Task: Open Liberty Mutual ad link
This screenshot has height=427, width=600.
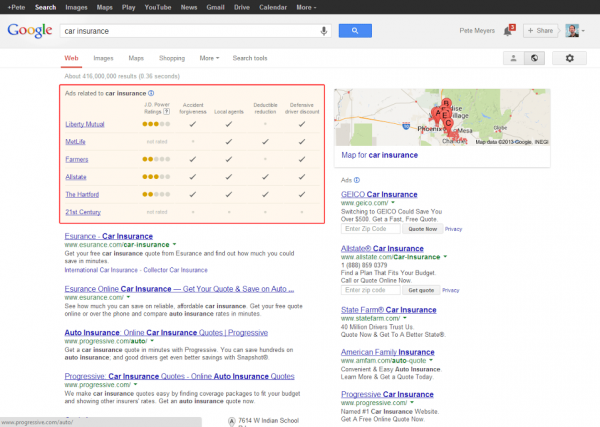Action: [x=85, y=124]
